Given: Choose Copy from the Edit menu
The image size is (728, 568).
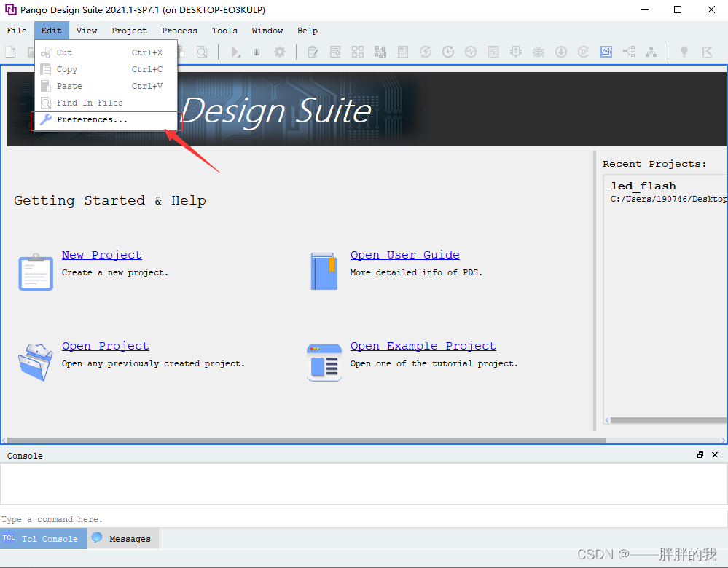Looking at the screenshot, I should point(106,69).
